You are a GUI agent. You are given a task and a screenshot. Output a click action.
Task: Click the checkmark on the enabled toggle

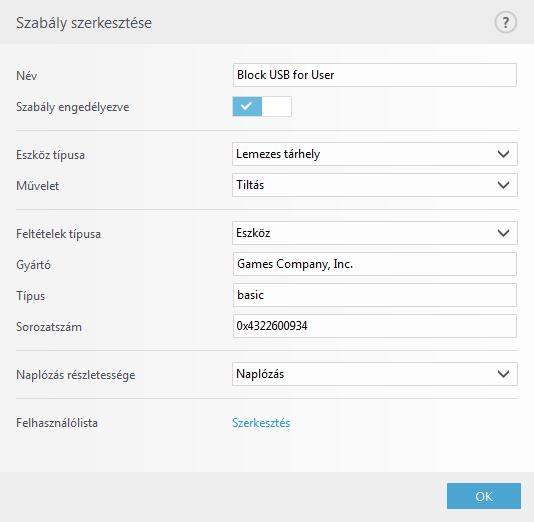click(247, 106)
